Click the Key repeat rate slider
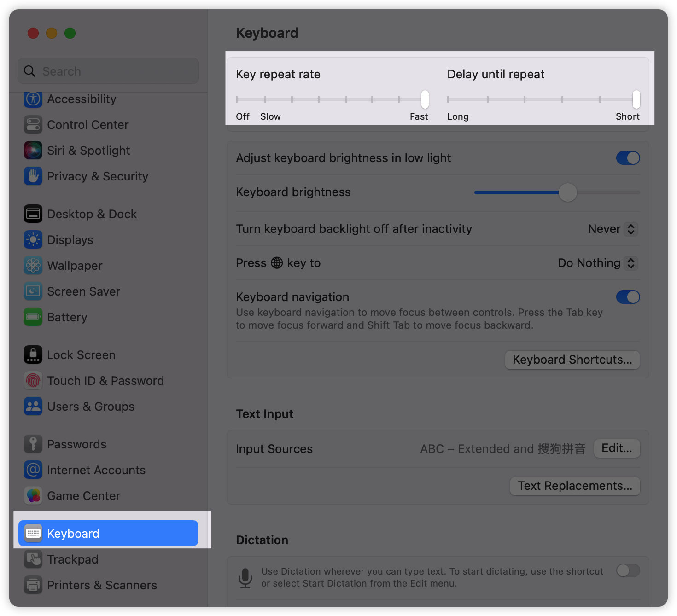 tap(332, 99)
